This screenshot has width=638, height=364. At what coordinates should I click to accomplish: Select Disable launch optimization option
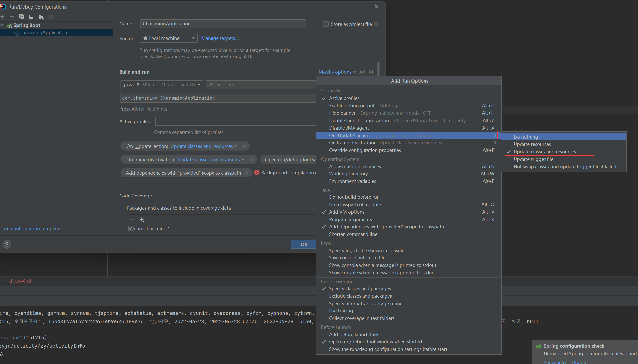click(x=409, y=120)
